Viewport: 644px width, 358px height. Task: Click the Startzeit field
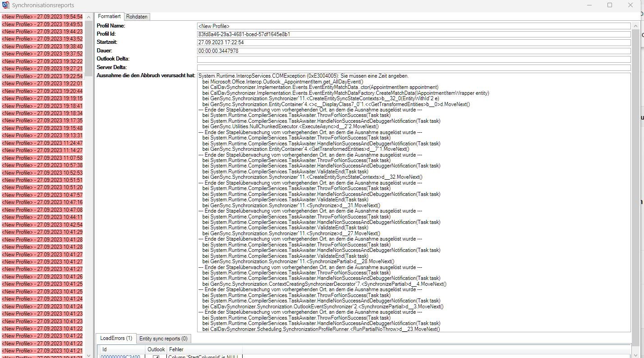tap(413, 42)
